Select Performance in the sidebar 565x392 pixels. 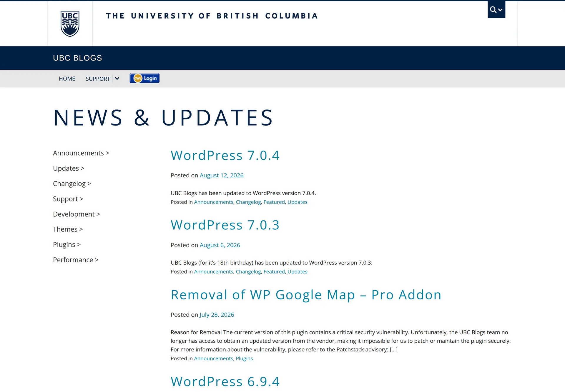[76, 260]
